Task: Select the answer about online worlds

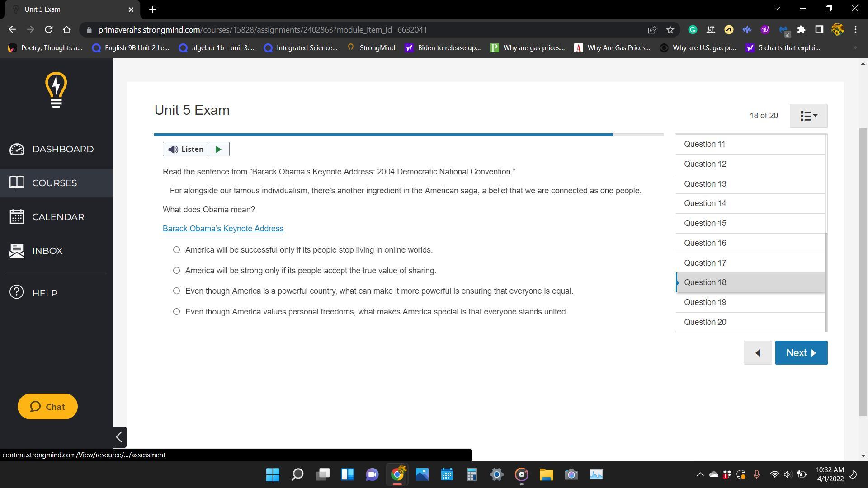Action: coord(176,250)
